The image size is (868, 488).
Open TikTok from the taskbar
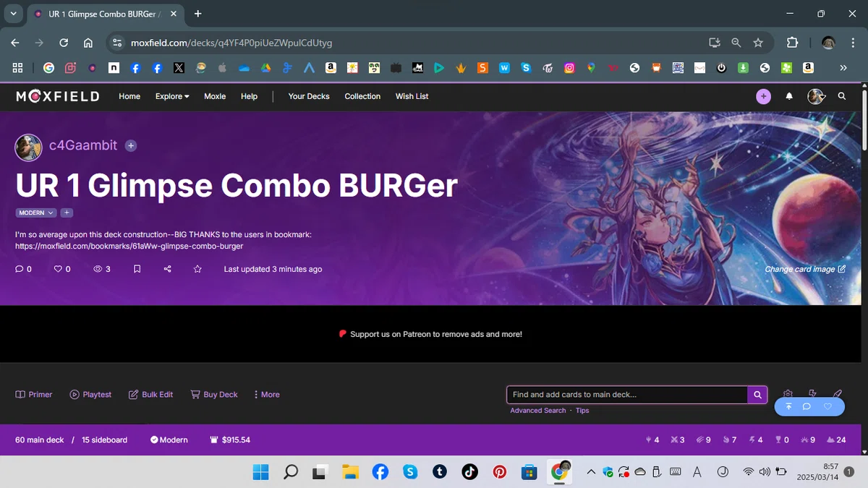pos(469,472)
